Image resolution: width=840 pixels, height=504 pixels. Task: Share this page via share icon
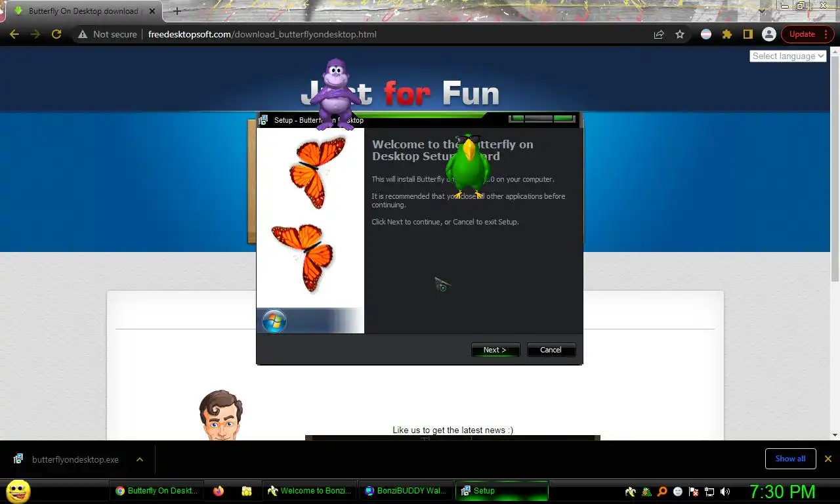[x=659, y=34]
